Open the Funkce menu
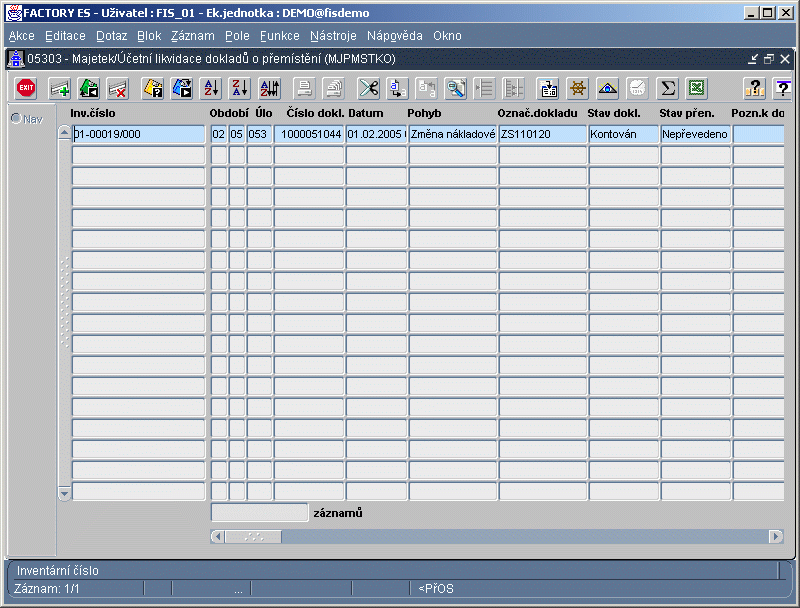The height and width of the screenshot is (608, 800). tap(280, 36)
